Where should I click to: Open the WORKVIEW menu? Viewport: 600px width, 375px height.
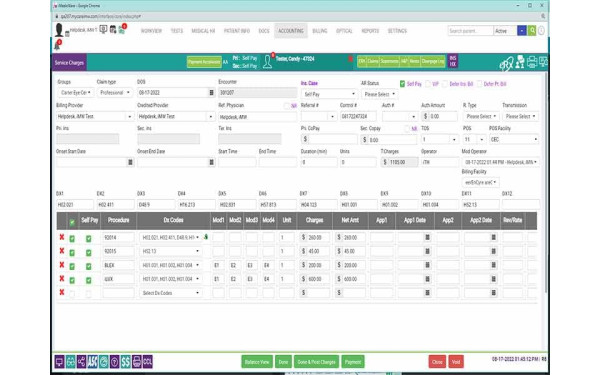click(151, 31)
